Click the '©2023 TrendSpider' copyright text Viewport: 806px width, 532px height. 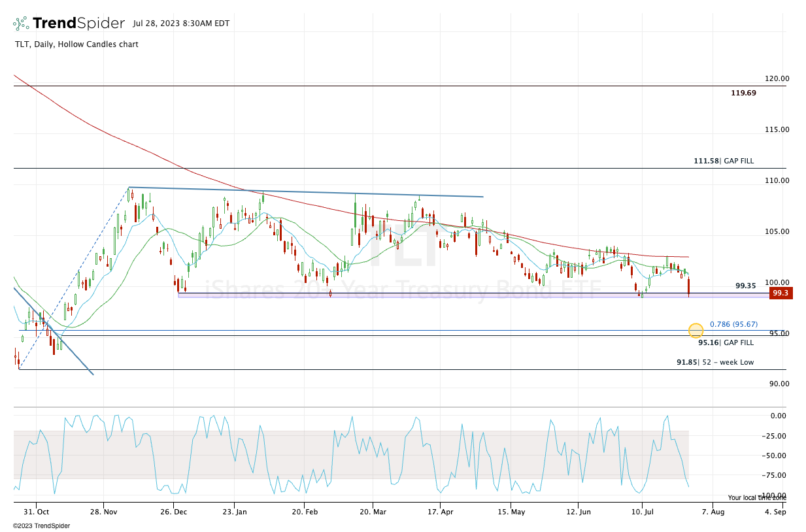click(x=41, y=525)
